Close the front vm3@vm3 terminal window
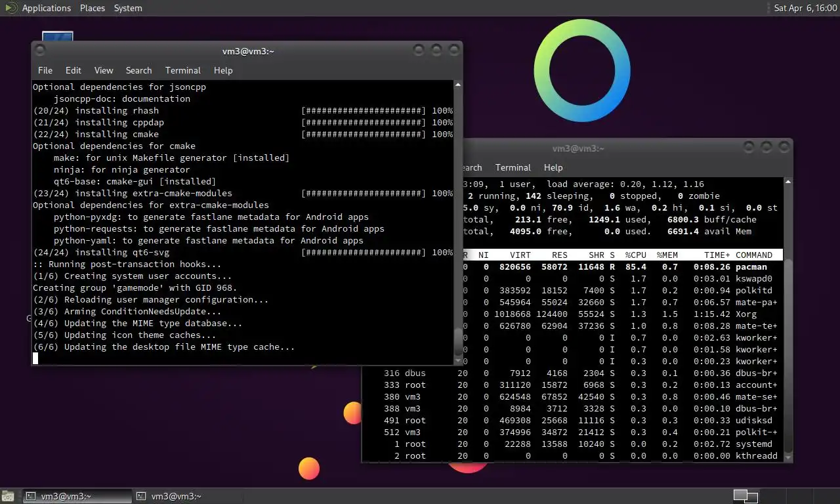This screenshot has height=504, width=840. coord(453,50)
